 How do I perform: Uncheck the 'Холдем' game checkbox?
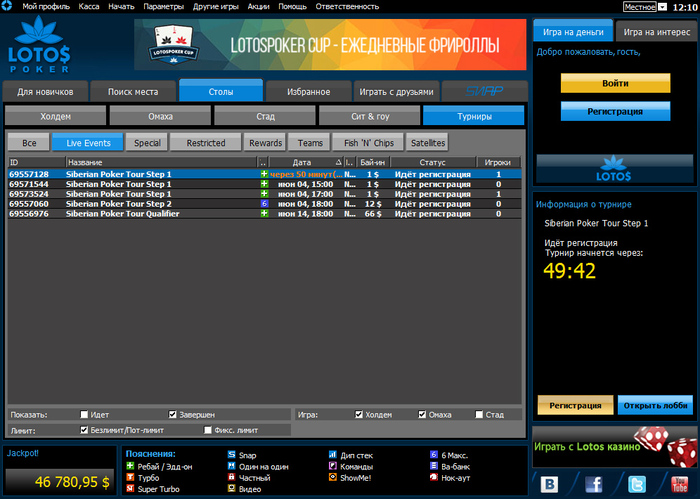pos(358,414)
